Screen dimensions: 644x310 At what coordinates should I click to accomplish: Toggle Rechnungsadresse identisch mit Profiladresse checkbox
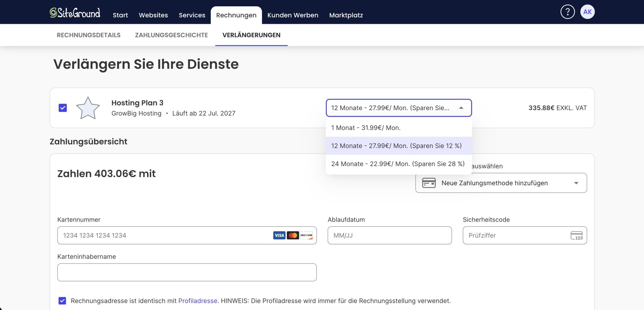point(62,301)
